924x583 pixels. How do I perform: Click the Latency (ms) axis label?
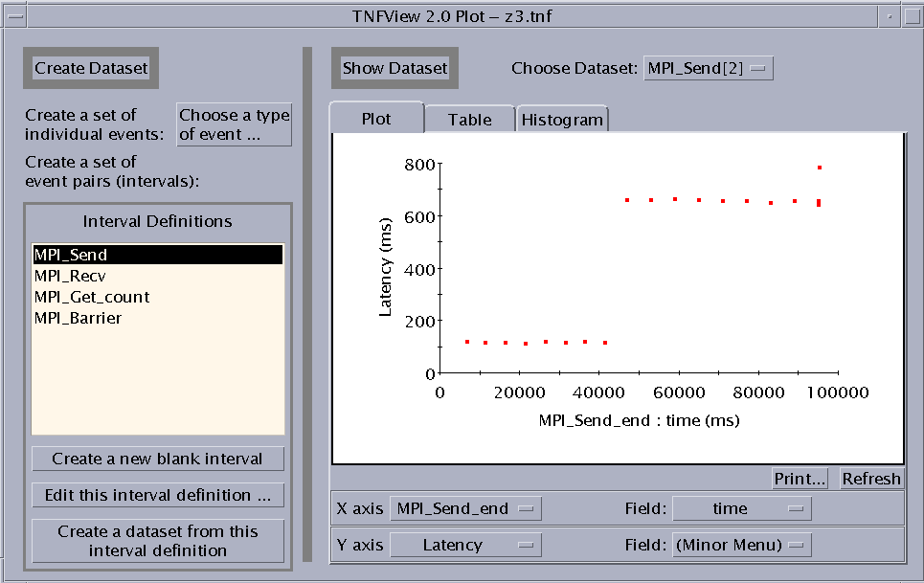point(385,267)
